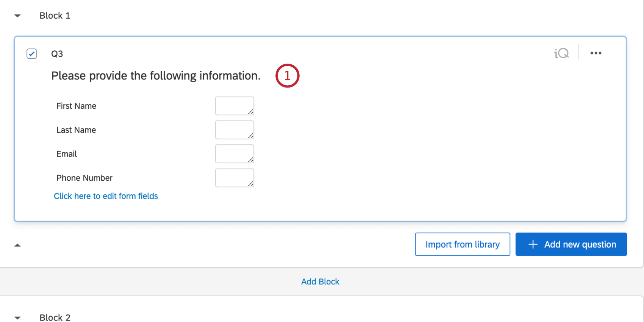Click into the Phone Number text box
The image size is (644, 322).
(x=234, y=178)
